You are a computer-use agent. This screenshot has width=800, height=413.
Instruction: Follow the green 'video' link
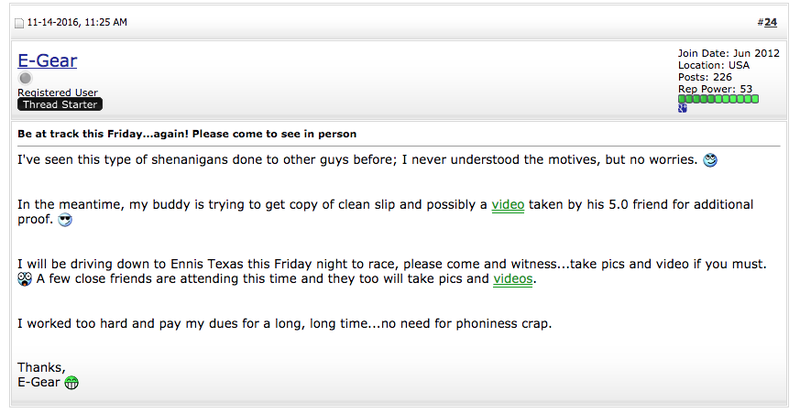tap(508, 205)
